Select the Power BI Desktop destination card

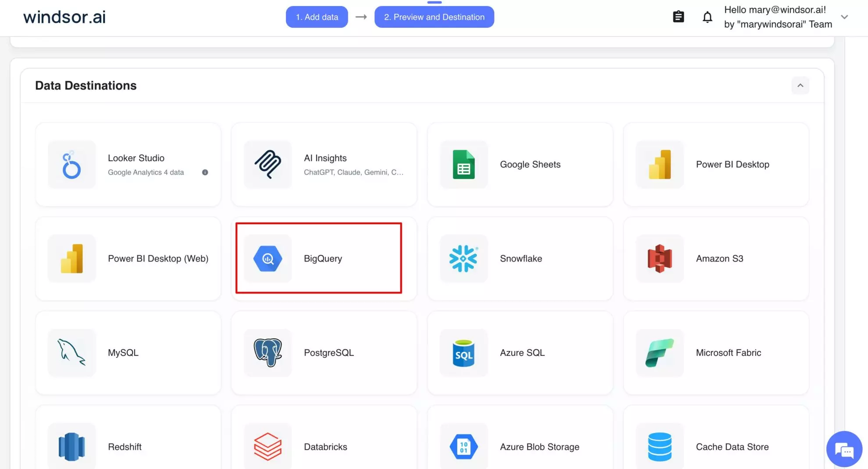pos(715,165)
